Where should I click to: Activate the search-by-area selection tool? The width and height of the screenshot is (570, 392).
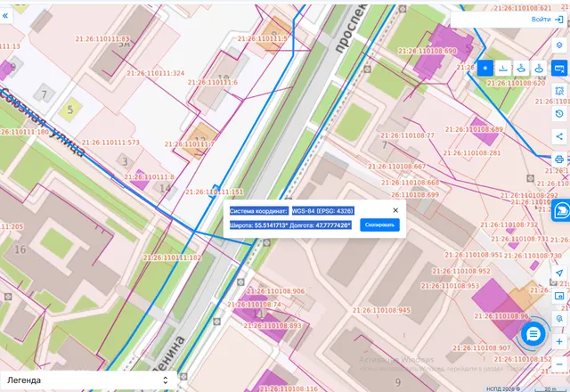click(x=559, y=91)
